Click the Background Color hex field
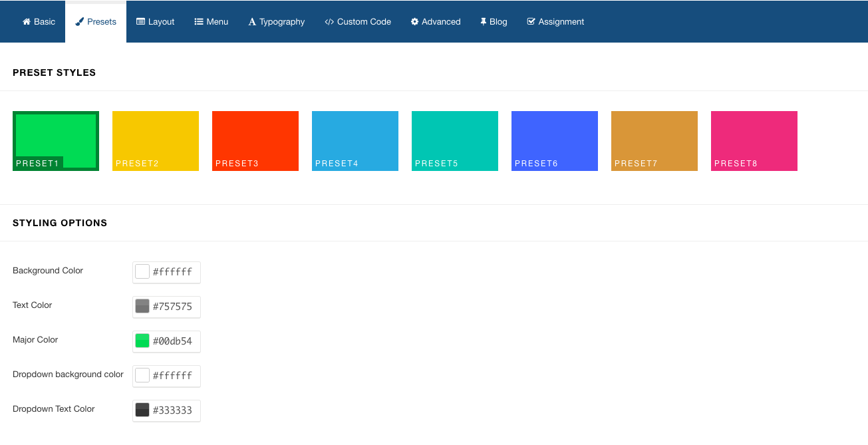 pyautogui.click(x=174, y=272)
